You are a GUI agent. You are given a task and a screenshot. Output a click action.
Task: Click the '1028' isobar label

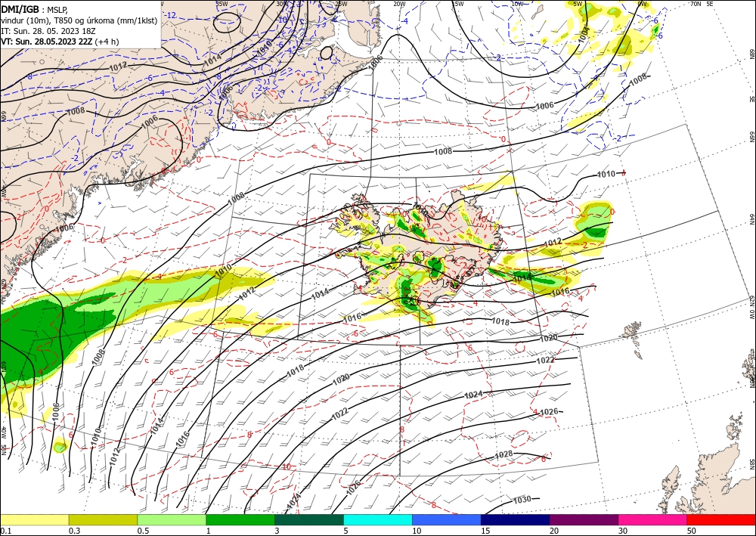coord(503,454)
